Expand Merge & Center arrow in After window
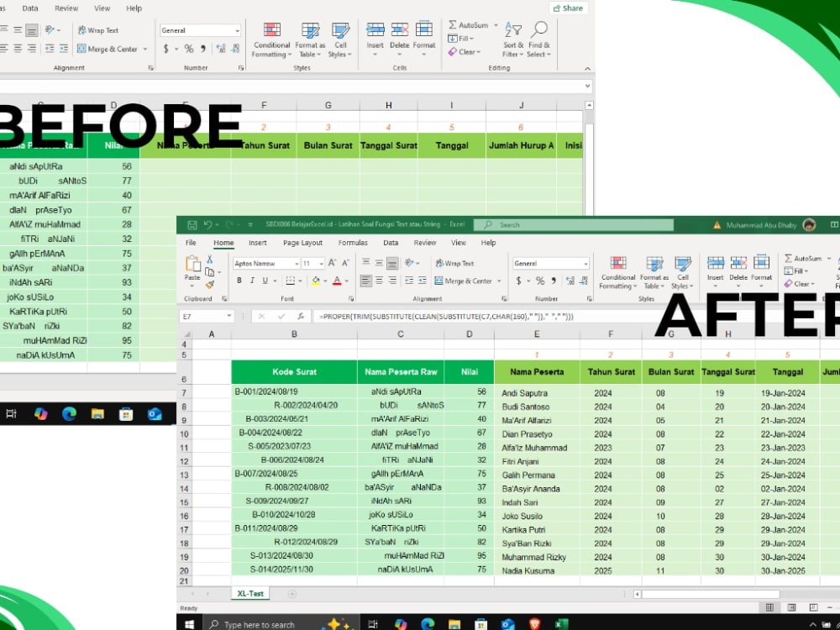 click(x=499, y=281)
